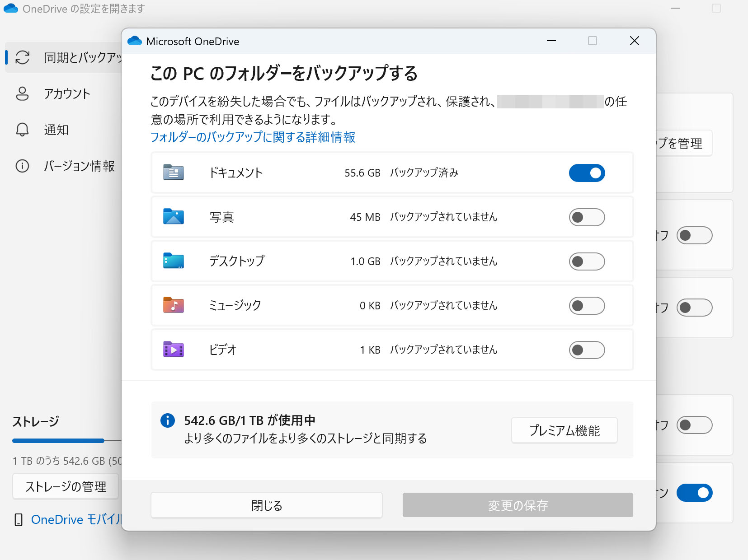Click the Music folder icon
Screen dimensions: 748x560
(x=173, y=305)
